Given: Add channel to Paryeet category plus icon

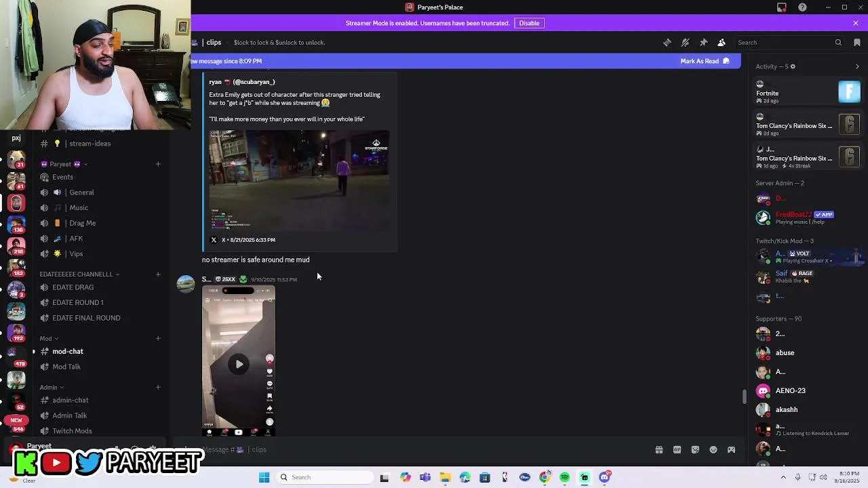Looking at the screenshot, I should pos(158,164).
